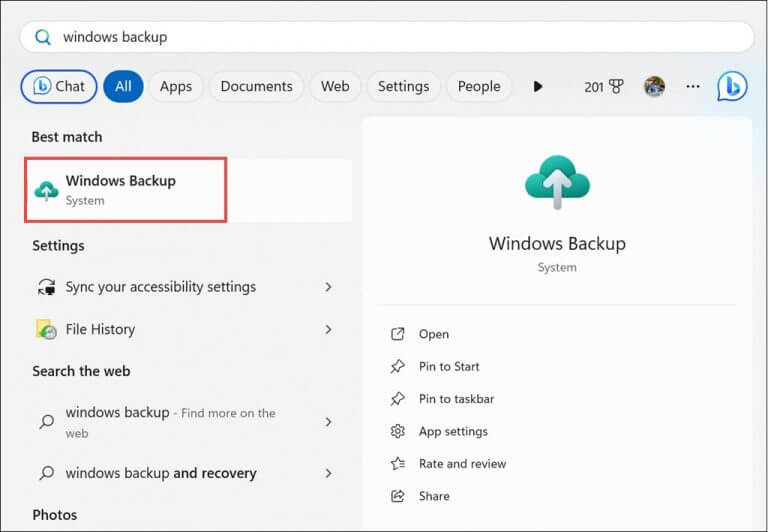
Task: Expand windows backup and recovery chevron
Action: (x=329, y=473)
